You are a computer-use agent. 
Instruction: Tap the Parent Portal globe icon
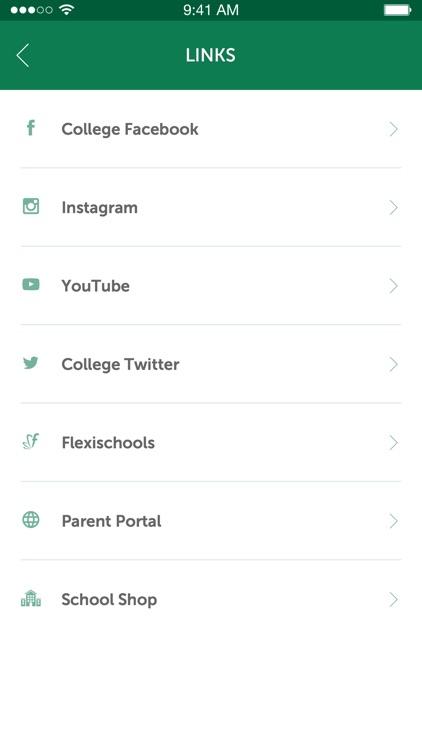point(31,520)
